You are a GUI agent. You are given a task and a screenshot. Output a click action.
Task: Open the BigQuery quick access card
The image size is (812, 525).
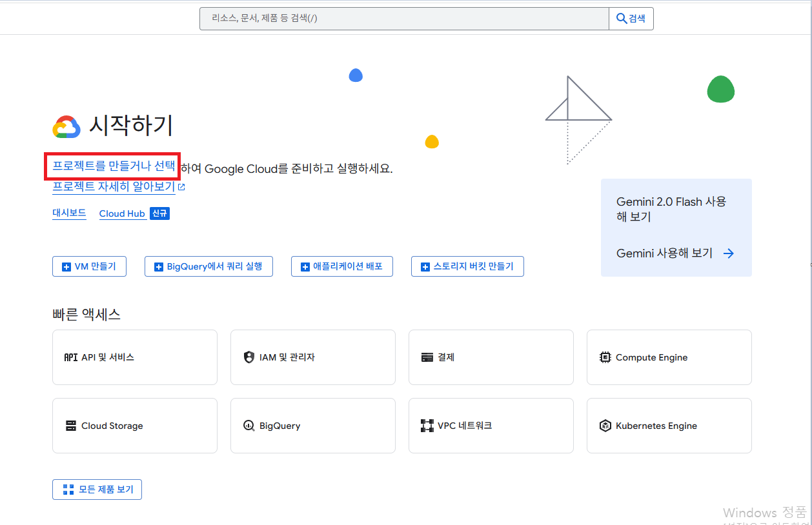pyautogui.click(x=313, y=426)
